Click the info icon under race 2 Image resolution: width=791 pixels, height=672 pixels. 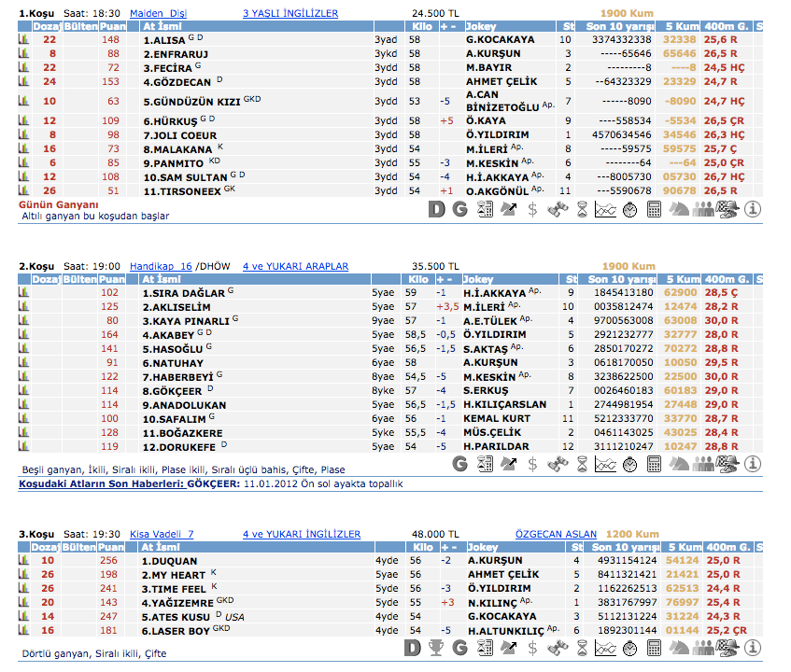(x=753, y=462)
